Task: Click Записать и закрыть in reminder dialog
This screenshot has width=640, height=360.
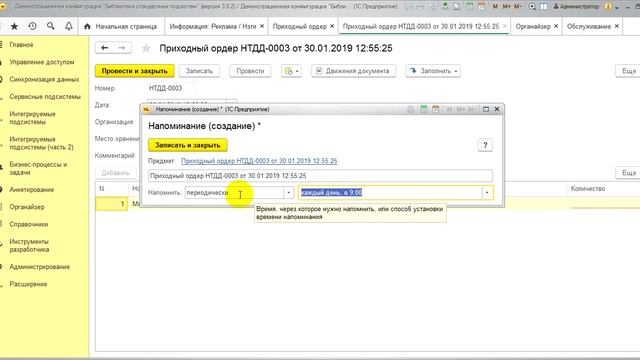Action: point(188,145)
